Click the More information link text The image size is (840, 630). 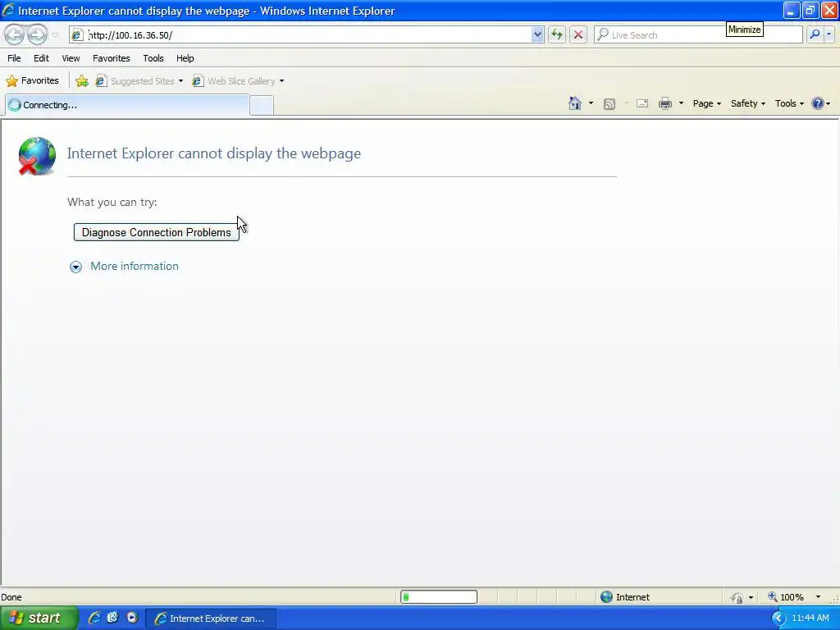click(135, 267)
